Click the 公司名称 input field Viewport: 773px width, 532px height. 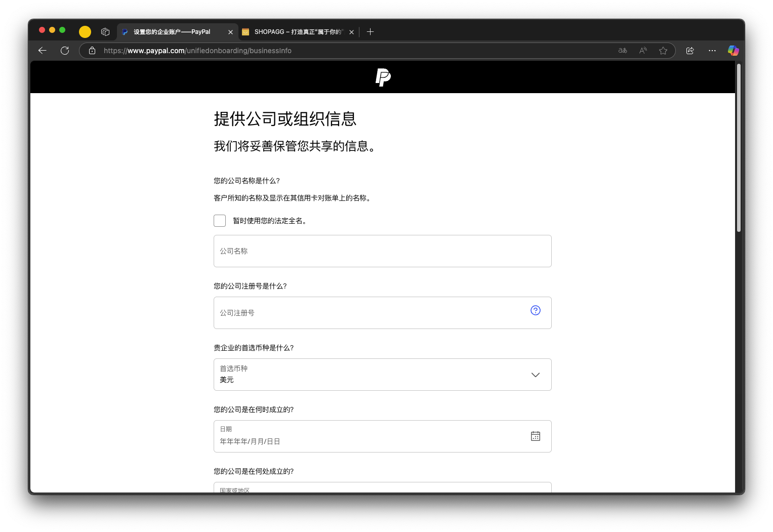pos(382,251)
